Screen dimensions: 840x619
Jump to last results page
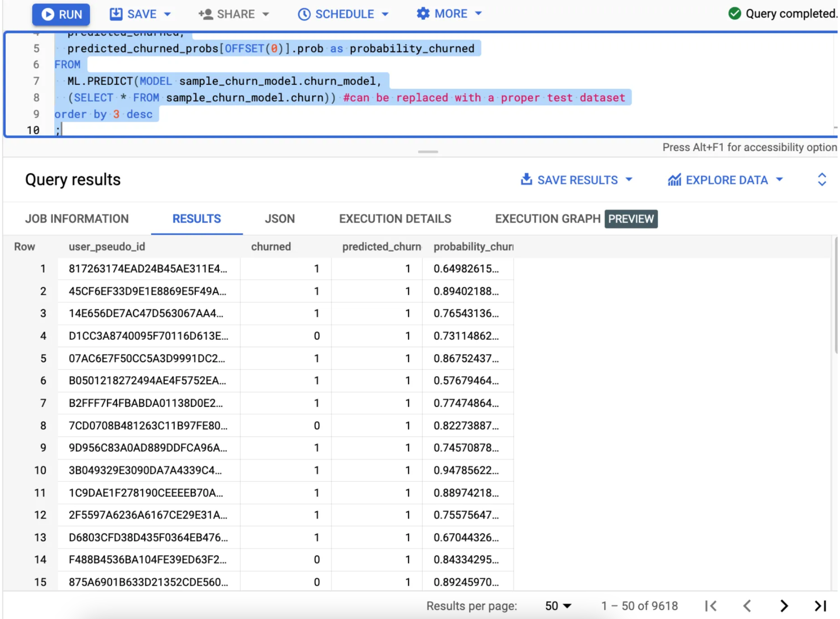[820, 606]
